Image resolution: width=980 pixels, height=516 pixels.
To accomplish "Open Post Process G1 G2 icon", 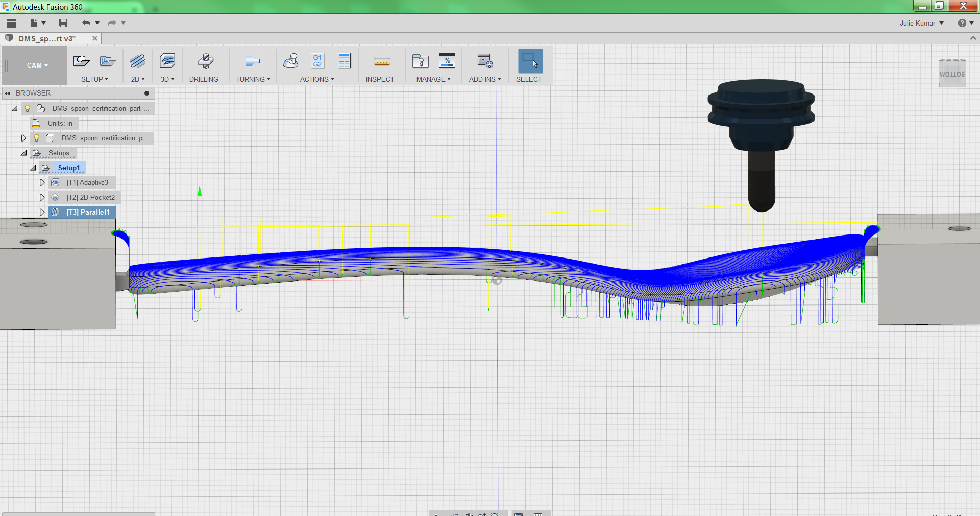I will pos(317,61).
